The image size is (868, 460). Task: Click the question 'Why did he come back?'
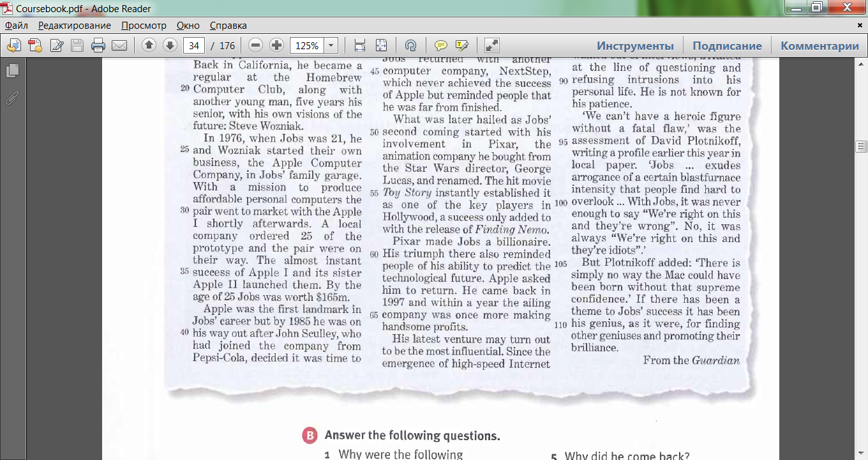pos(627,456)
